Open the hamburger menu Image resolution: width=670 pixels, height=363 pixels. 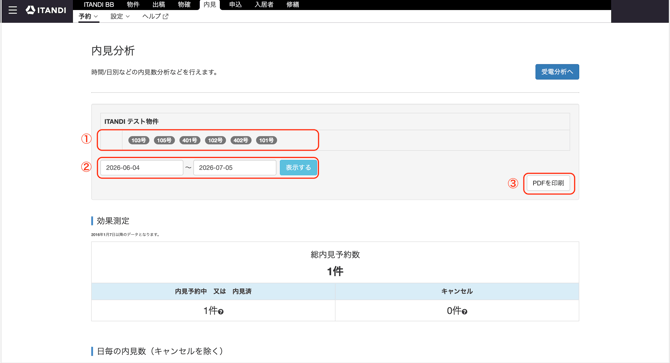pos(12,10)
